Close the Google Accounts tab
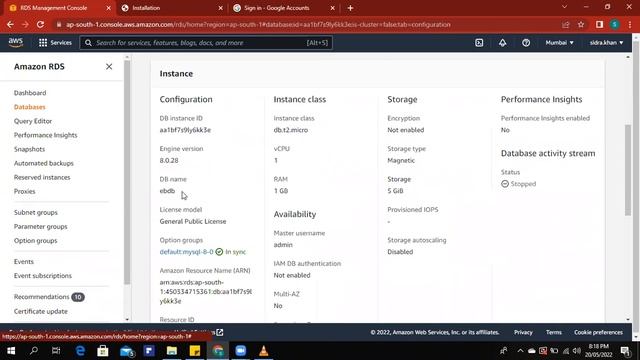 point(332,8)
